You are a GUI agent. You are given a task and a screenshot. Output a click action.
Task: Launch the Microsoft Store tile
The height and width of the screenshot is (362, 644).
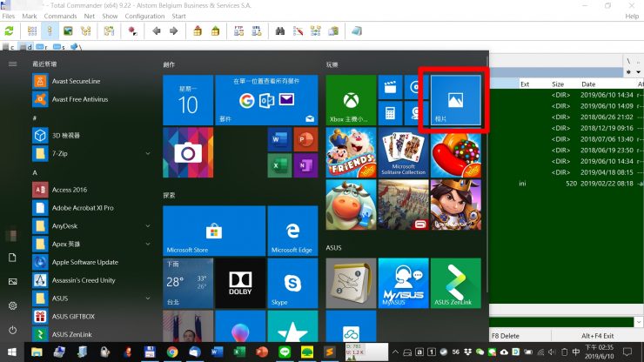tap(213, 231)
